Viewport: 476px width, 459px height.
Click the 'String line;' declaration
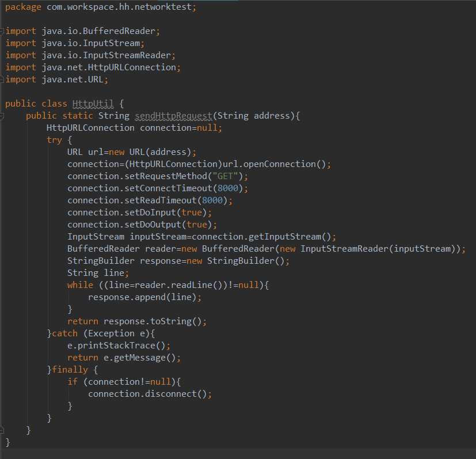pyautogui.click(x=98, y=273)
